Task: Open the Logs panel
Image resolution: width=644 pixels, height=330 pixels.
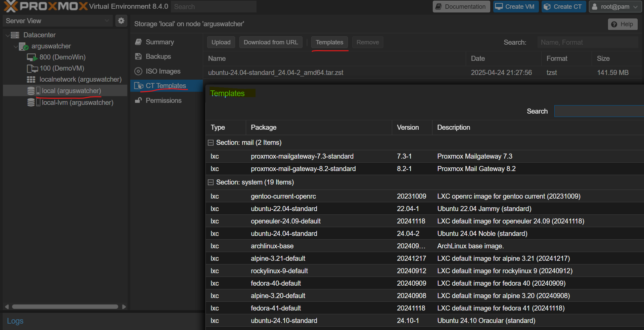Action: [x=15, y=321]
